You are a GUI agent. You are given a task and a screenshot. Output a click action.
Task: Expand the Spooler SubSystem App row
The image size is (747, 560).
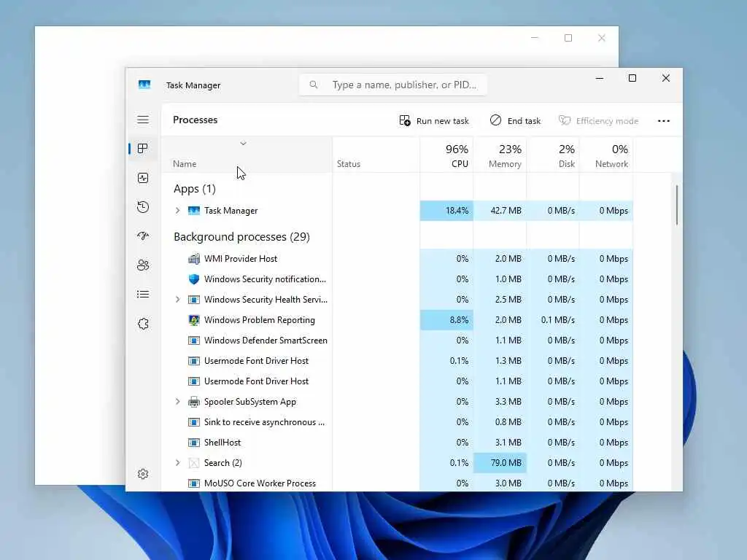178,402
